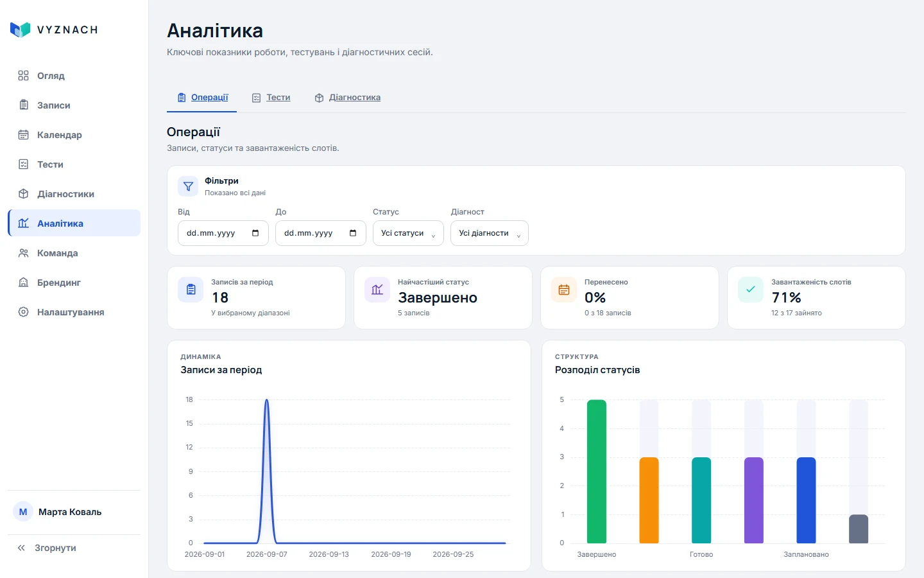Click the Найчастіший статус card chart icon
Viewport: 924px width, 578px height.
[x=377, y=290]
